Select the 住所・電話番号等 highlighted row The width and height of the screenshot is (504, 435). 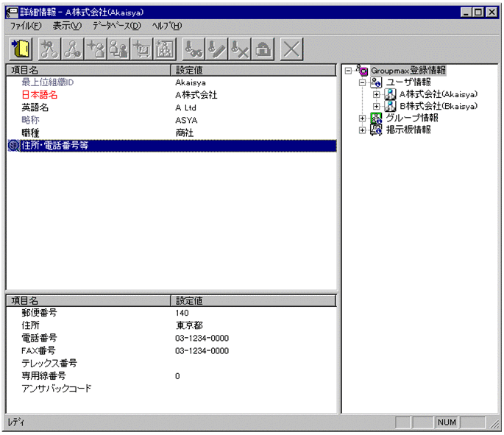[x=171, y=146]
